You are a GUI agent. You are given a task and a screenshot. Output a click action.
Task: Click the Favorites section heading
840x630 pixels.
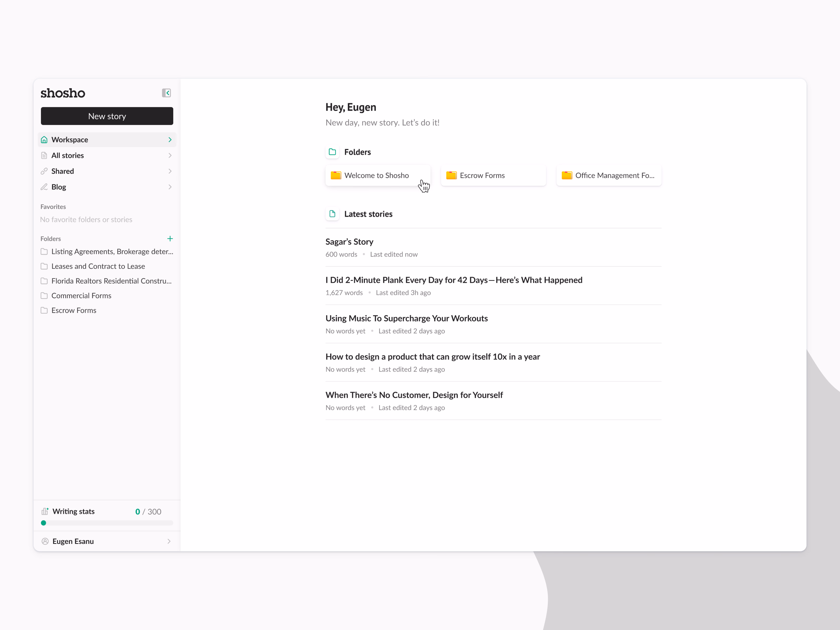coord(53,207)
